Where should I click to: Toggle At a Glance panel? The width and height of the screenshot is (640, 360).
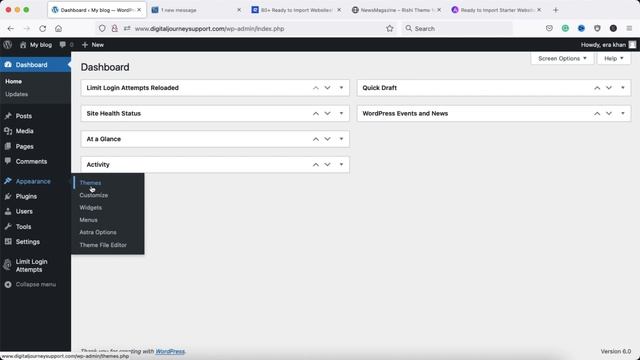341,139
